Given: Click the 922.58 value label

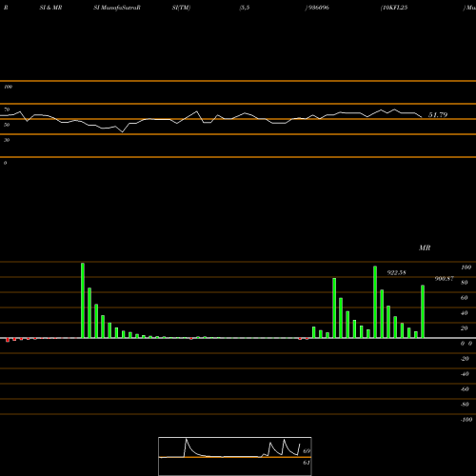Looking at the screenshot, I should (x=396, y=272).
